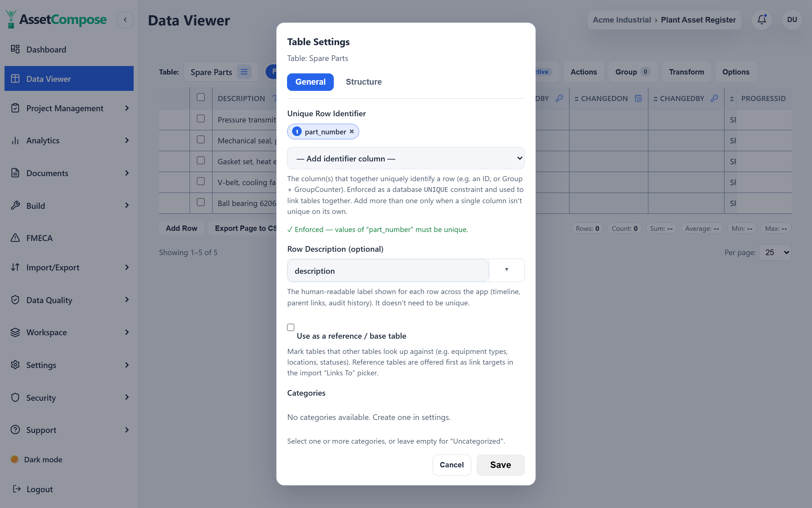
Task: Click the Security shield icon
Action: 15,397
